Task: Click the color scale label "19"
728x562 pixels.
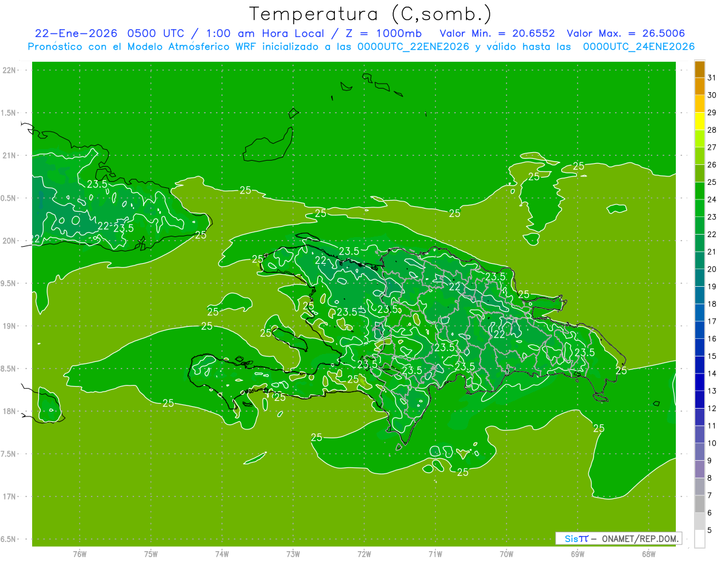Action: [712, 286]
